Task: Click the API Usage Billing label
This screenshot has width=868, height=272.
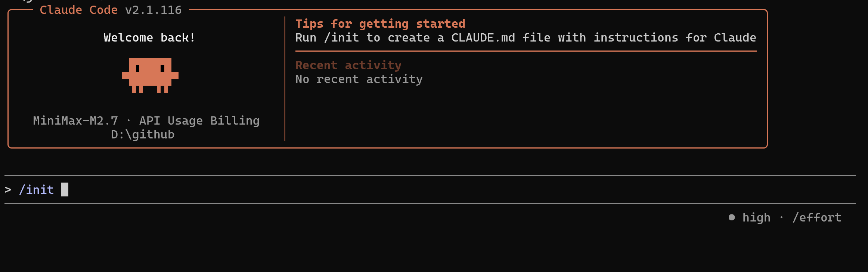Action: pyautogui.click(x=199, y=120)
